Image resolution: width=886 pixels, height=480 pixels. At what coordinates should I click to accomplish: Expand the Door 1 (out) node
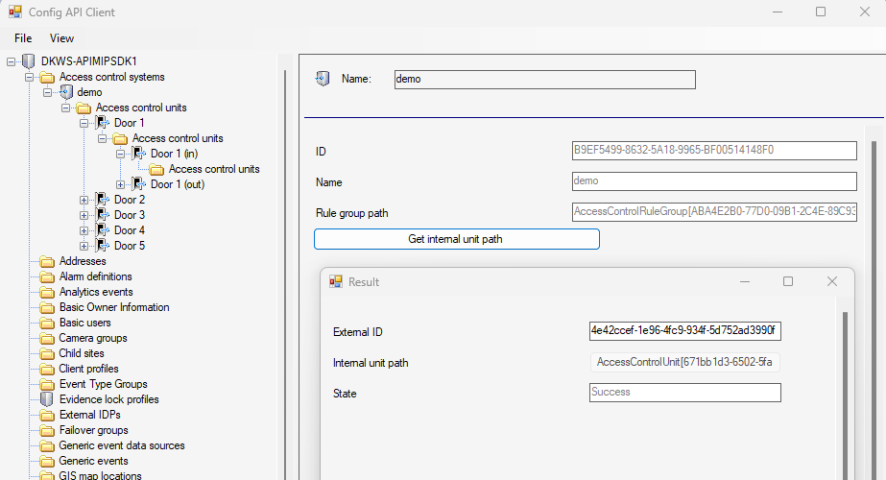(x=121, y=184)
